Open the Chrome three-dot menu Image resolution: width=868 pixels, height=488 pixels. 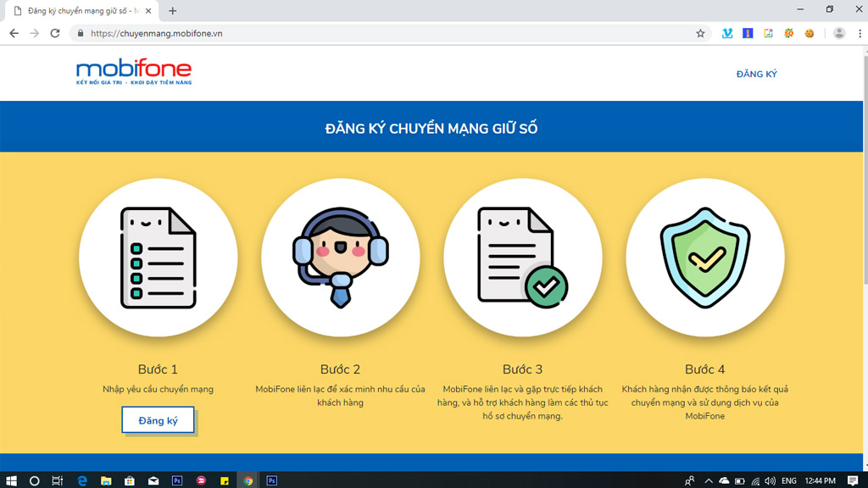pos(860,34)
